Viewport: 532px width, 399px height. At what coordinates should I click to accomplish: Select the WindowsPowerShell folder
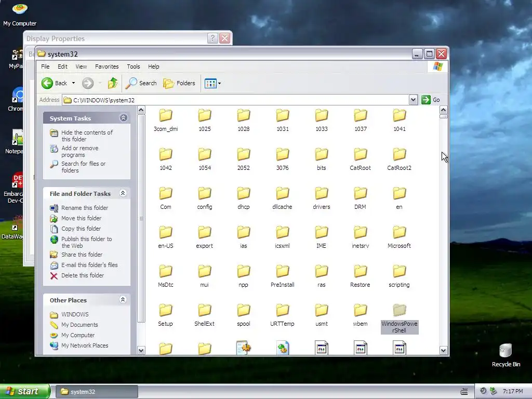[x=400, y=318]
